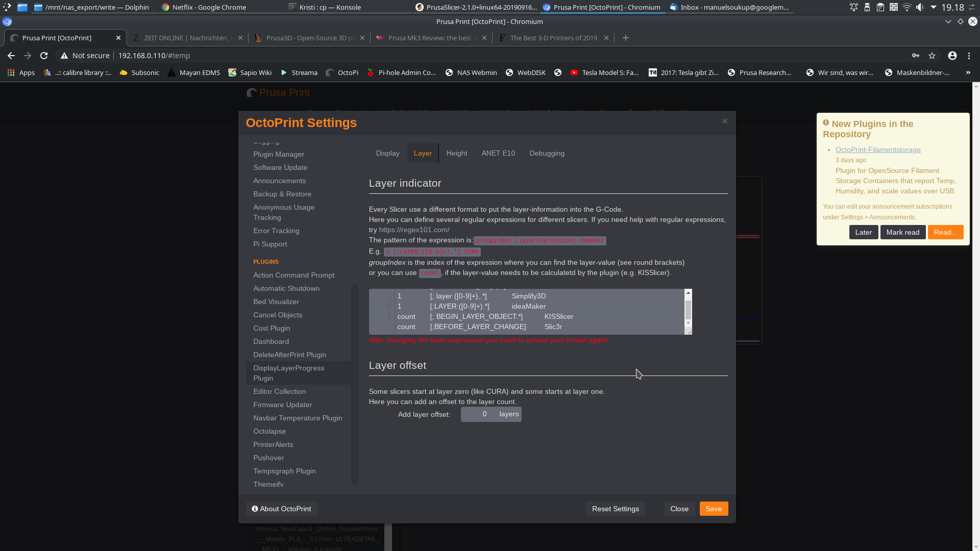Click the Prusa Print logo in the header
Viewport: 980px width, 551px height.
[x=278, y=92]
